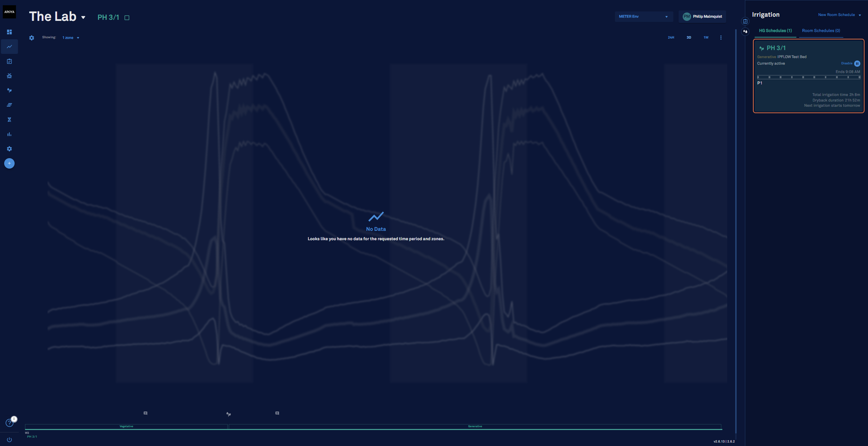Expand The Lab room dropdown

[57, 17]
